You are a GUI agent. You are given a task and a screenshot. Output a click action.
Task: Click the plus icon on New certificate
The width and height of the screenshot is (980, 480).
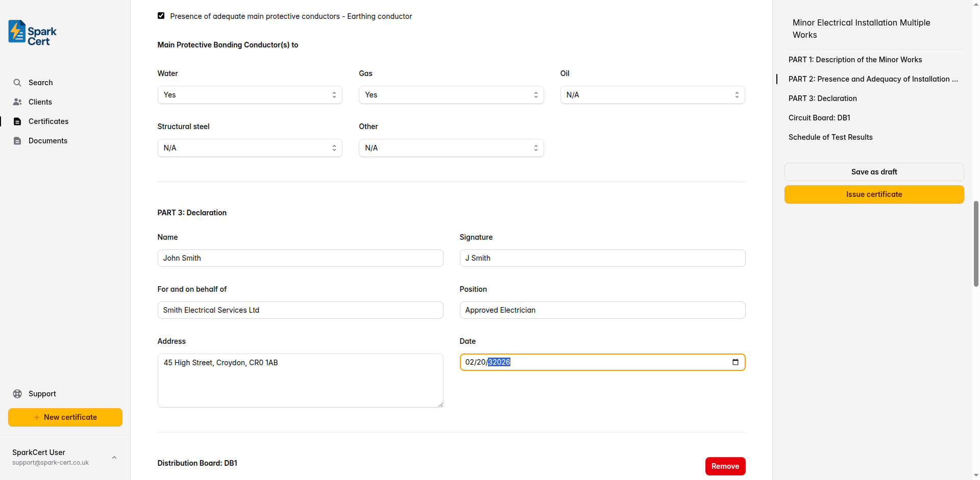point(37,417)
